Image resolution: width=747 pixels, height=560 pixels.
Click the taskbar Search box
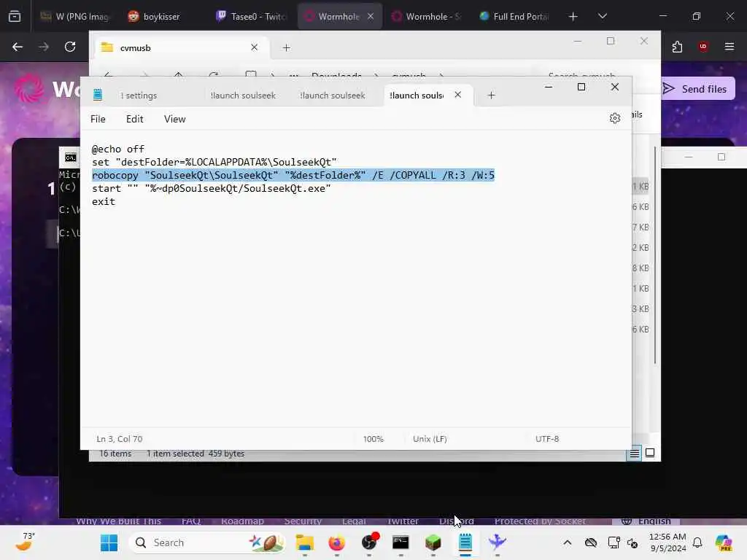pyautogui.click(x=206, y=542)
